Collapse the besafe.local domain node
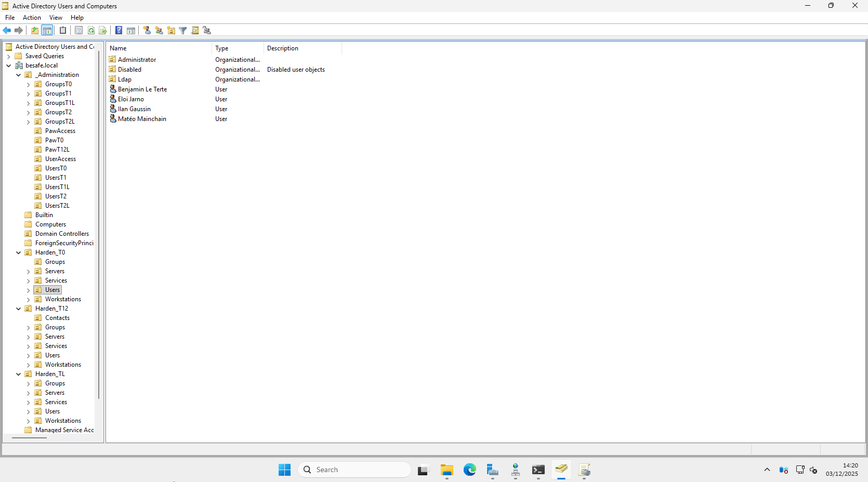Viewport: 868px width, 482px height. pos(9,65)
